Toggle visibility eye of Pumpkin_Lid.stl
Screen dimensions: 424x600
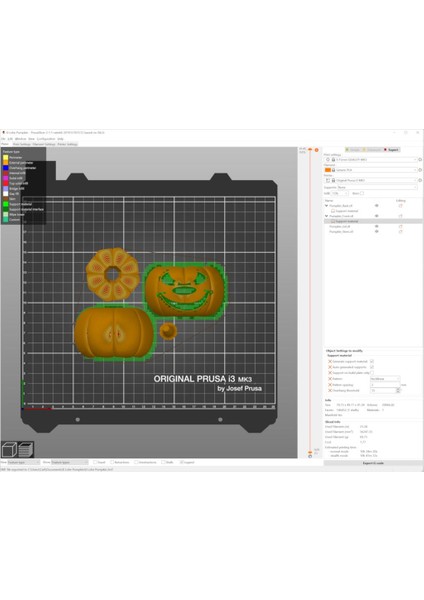(377, 227)
